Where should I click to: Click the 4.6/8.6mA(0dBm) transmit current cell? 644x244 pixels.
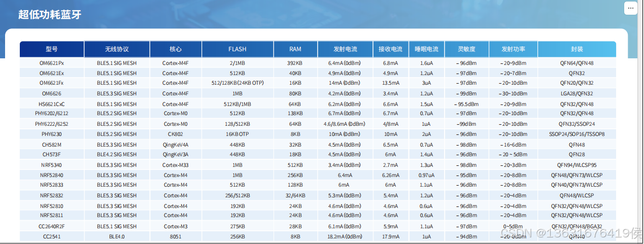(x=345, y=124)
